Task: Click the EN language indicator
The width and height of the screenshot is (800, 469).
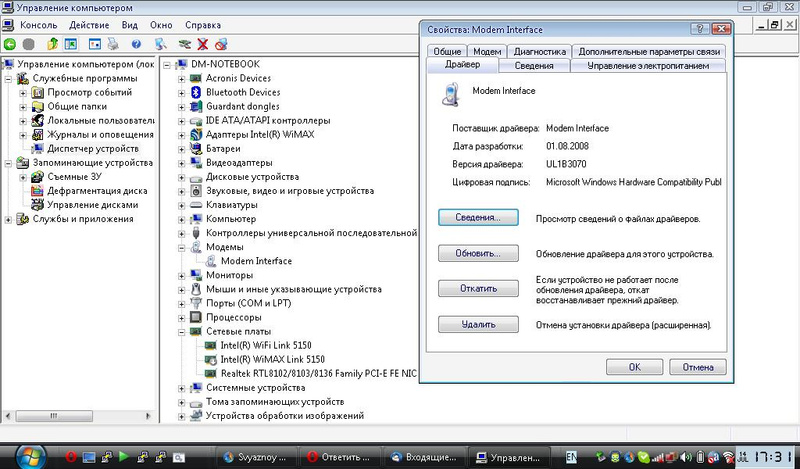Action: [x=571, y=456]
